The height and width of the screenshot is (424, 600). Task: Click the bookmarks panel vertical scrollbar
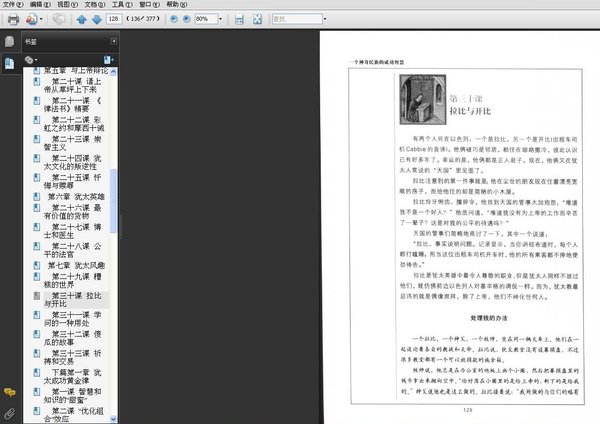click(x=113, y=200)
